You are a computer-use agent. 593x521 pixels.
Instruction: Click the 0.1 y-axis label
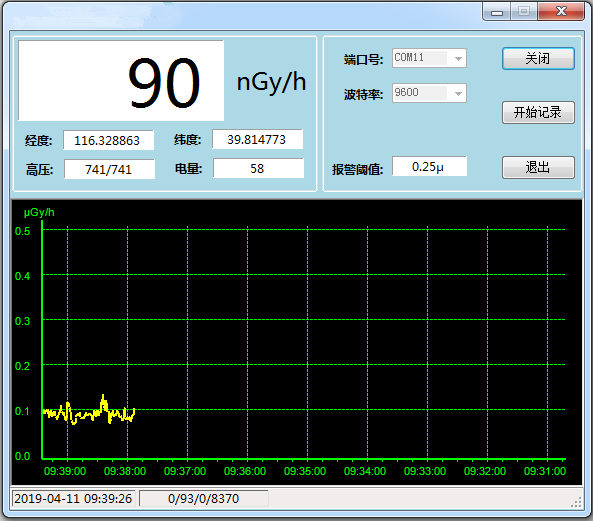(22, 411)
